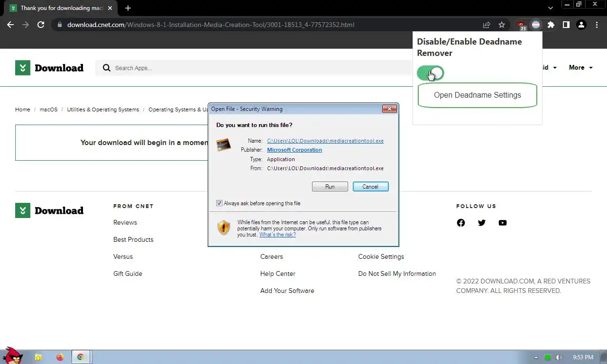Open the Twitter follow icon
Screen dimensions: 607x364
click(482, 223)
